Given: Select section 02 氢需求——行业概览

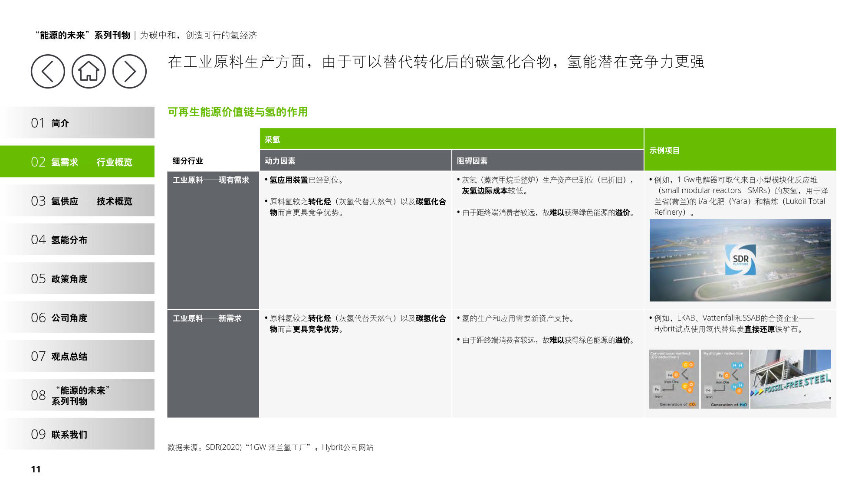Looking at the screenshot, I should pos(77,161).
